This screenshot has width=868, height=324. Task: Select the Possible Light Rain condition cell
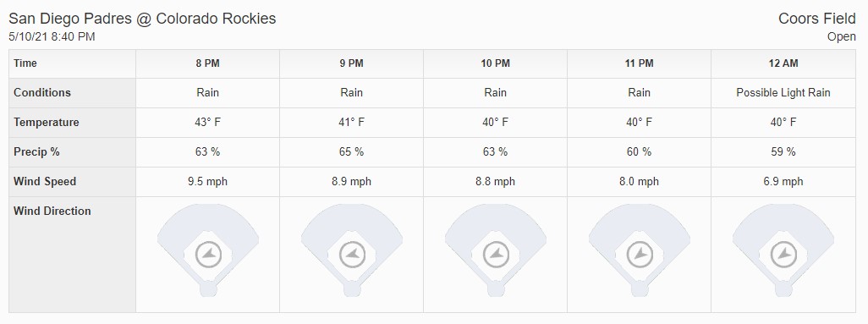tap(783, 93)
